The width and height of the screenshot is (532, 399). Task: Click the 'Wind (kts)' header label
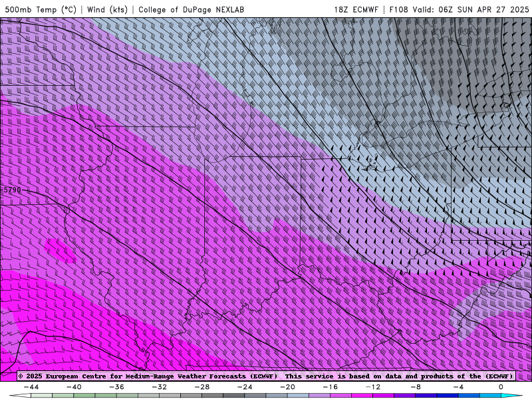[x=107, y=9]
